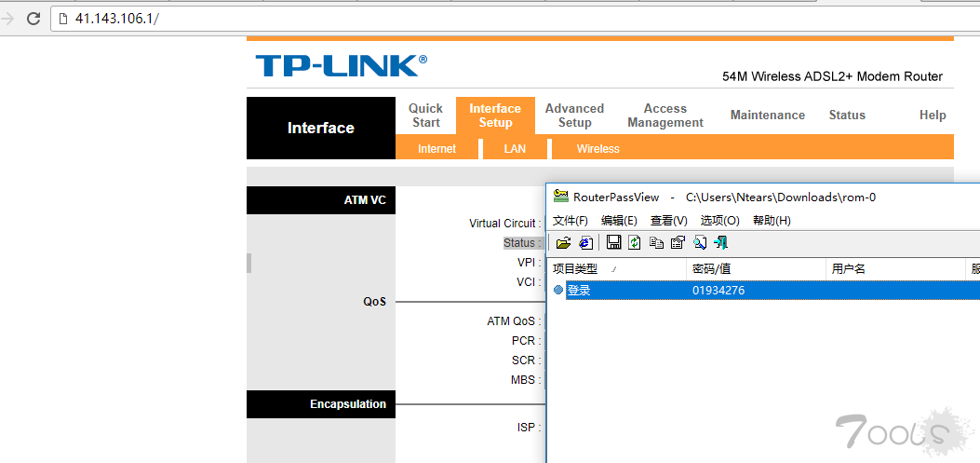Viewport: 980px width, 463px height.
Task: Click the Find magnifier toolbar icon
Action: [700, 243]
